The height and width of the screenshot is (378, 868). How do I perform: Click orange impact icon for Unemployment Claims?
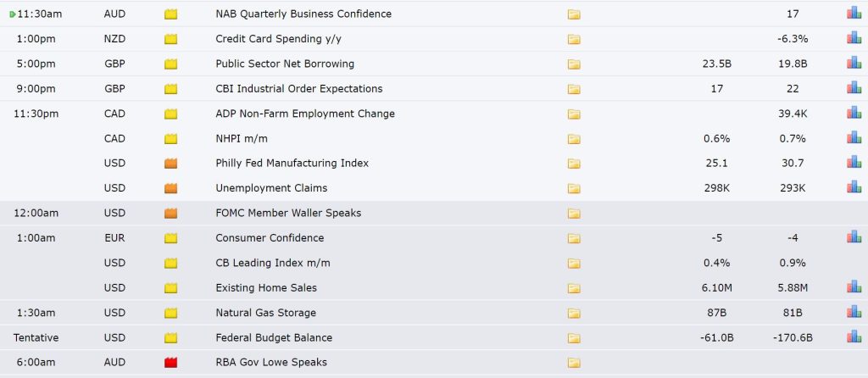coord(170,189)
